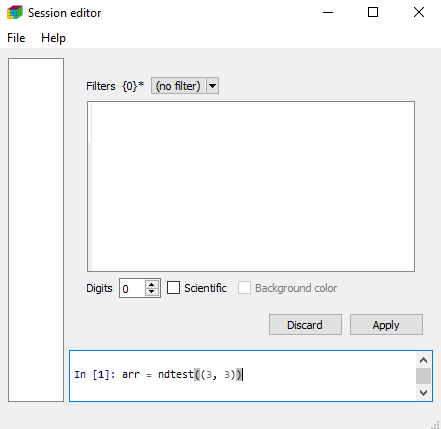Click the console scrollbar down arrow
The image size is (441, 429).
point(424,392)
